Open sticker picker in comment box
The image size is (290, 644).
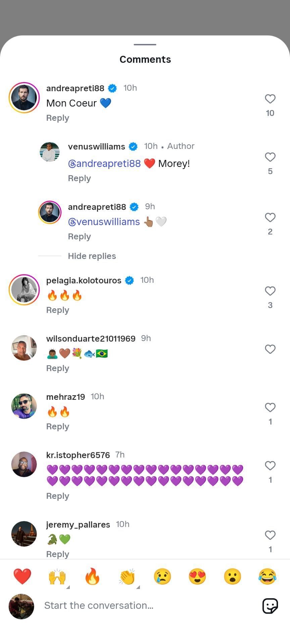(270, 606)
